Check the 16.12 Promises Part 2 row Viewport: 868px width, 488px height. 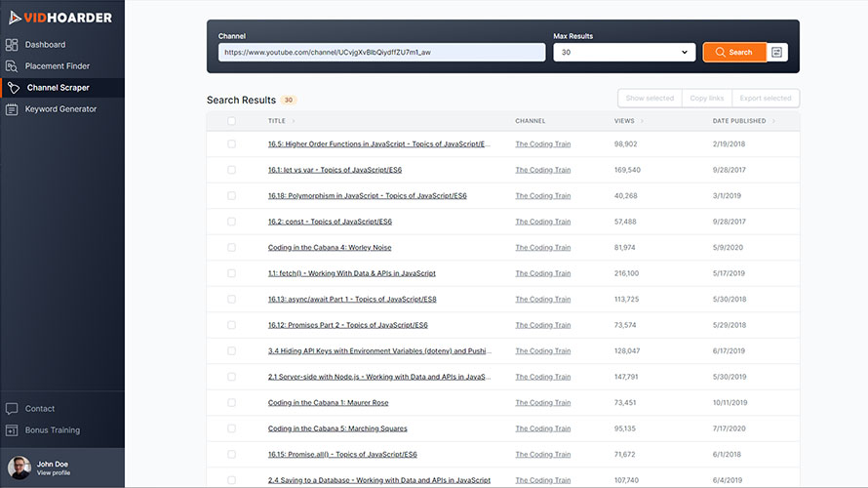(x=231, y=325)
